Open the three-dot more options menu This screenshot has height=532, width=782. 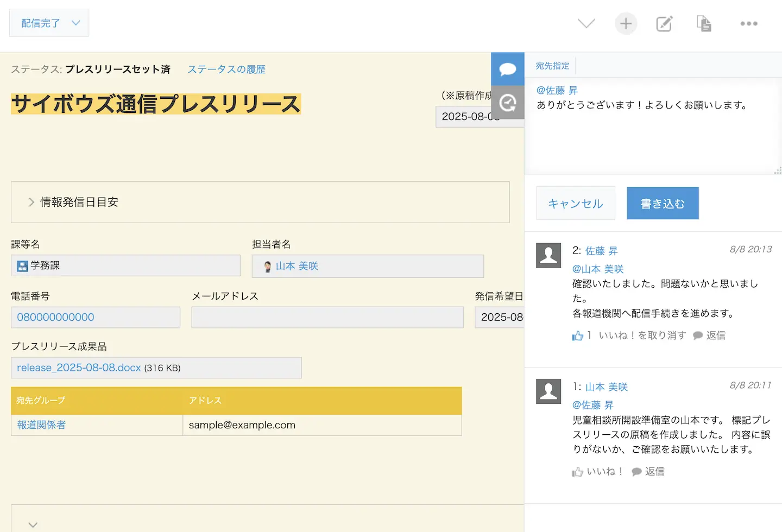(748, 23)
